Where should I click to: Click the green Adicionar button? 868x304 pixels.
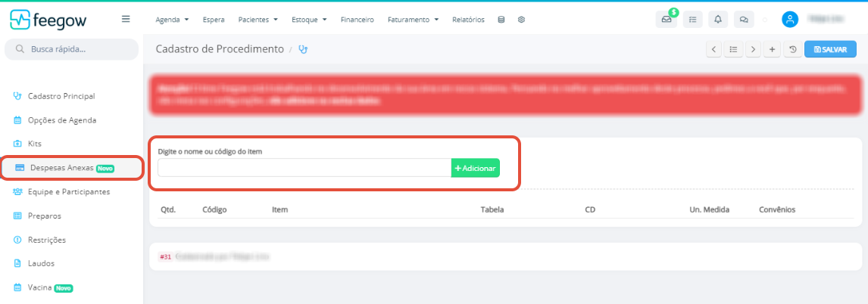476,168
